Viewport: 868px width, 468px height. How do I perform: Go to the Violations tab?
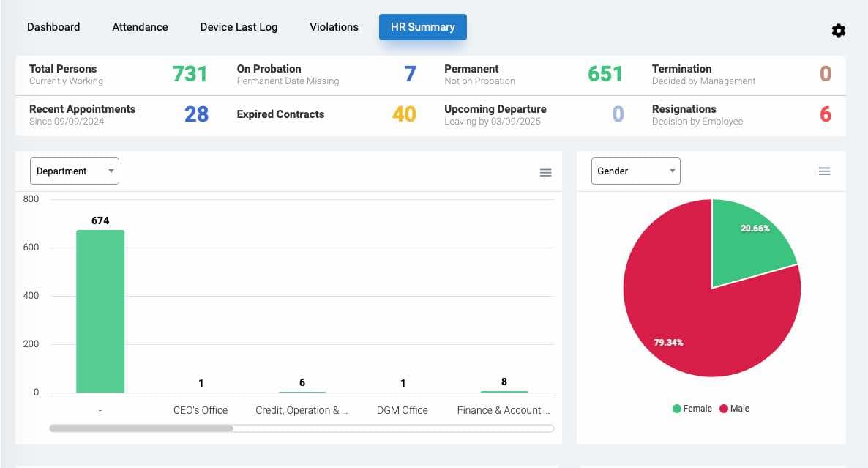coord(334,27)
